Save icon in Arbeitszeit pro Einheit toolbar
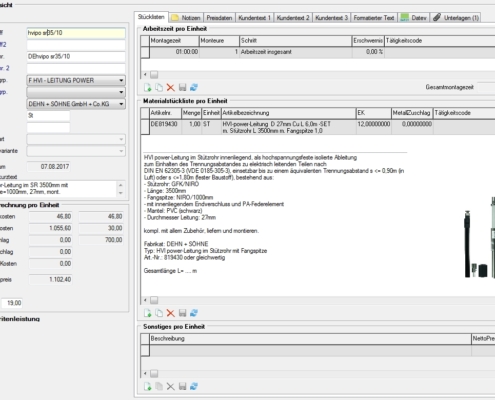This screenshot has height=400, width=495. pos(182,88)
